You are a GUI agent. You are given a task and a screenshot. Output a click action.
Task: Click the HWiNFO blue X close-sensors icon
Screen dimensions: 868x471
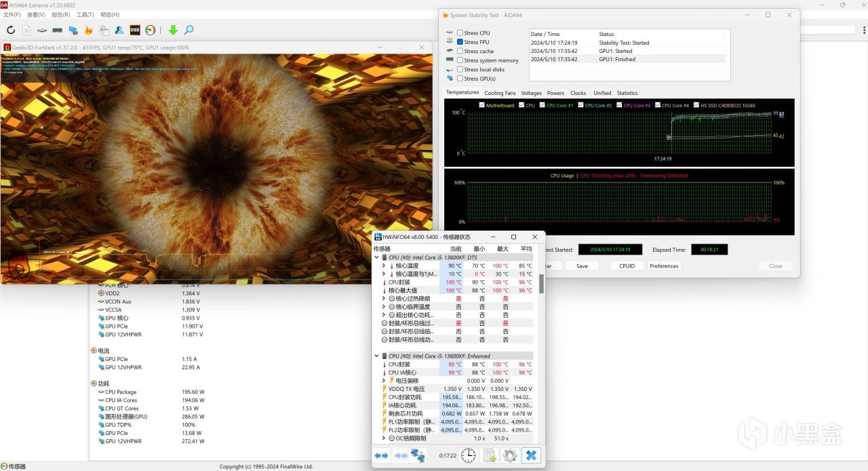(x=532, y=455)
